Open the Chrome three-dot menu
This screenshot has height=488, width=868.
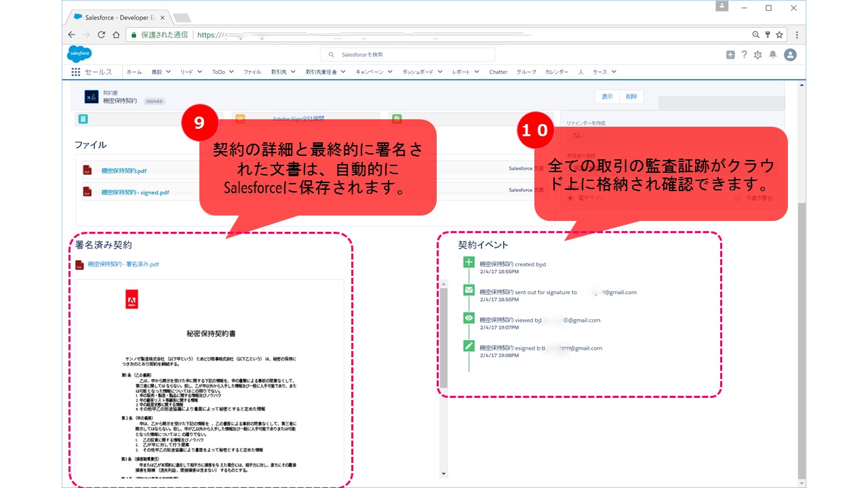tap(797, 35)
